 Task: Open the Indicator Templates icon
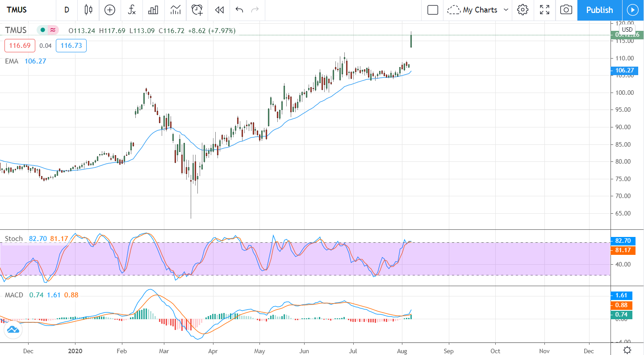tap(176, 10)
